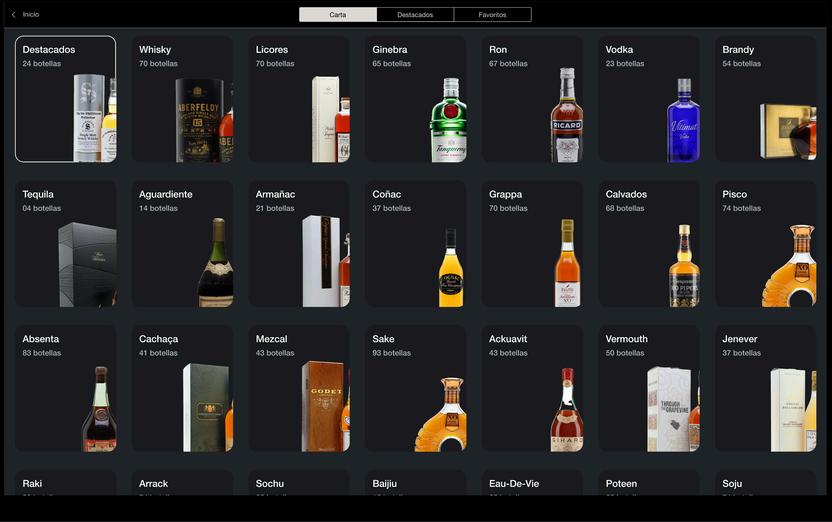Open the Licores category card
832x522 pixels.
[299, 99]
